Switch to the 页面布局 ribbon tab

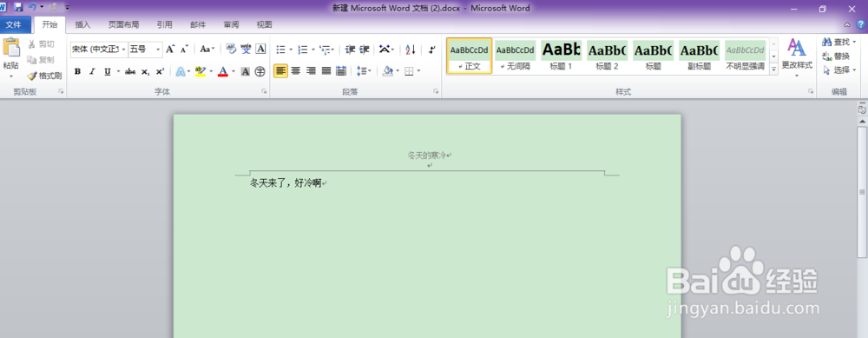[123, 25]
